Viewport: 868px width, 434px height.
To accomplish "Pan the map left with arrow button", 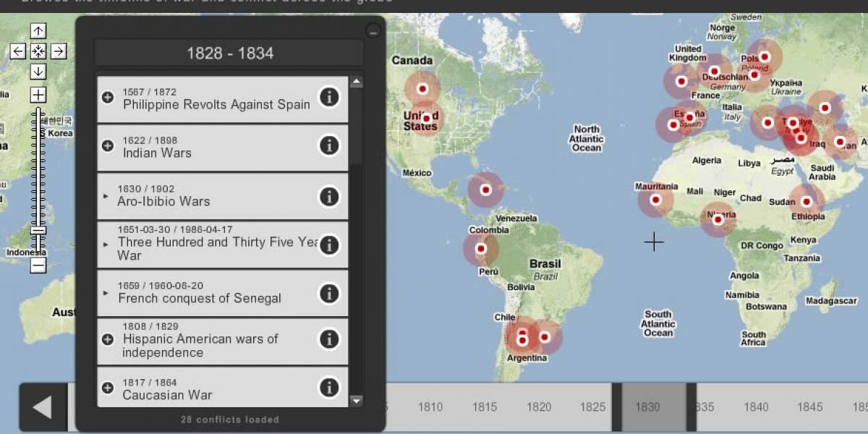I will click(18, 51).
